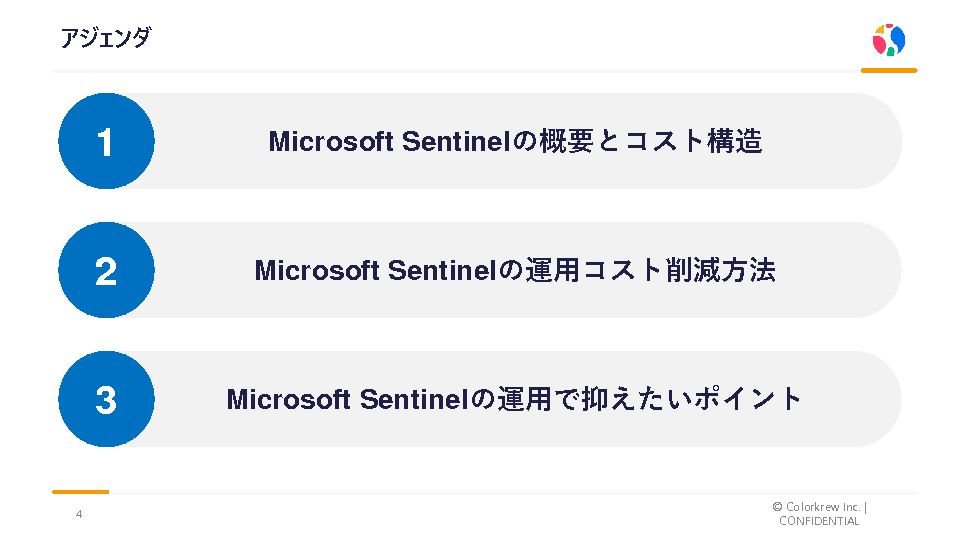Click the アジェンダ slide title
Image resolution: width=960 pixels, height=540 pixels.
(105, 38)
